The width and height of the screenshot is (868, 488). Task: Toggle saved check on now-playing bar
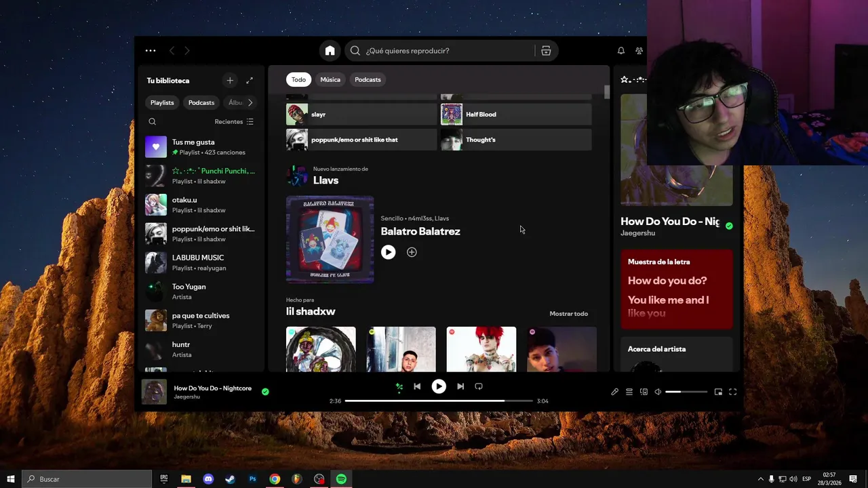(x=265, y=392)
